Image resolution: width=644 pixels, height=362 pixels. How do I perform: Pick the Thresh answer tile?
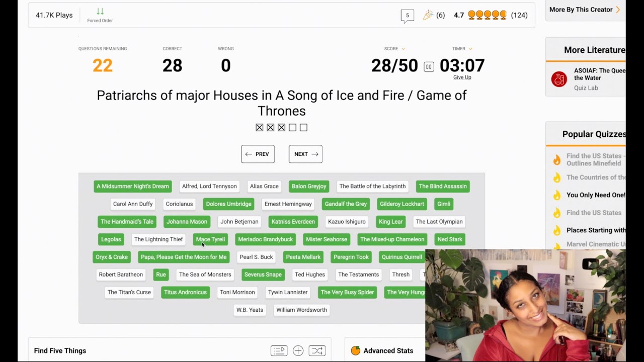pyautogui.click(x=401, y=275)
